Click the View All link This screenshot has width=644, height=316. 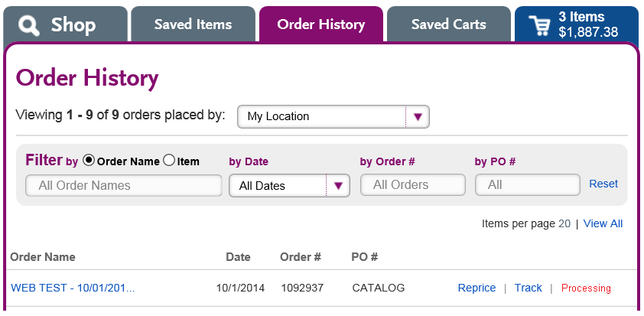click(x=603, y=223)
